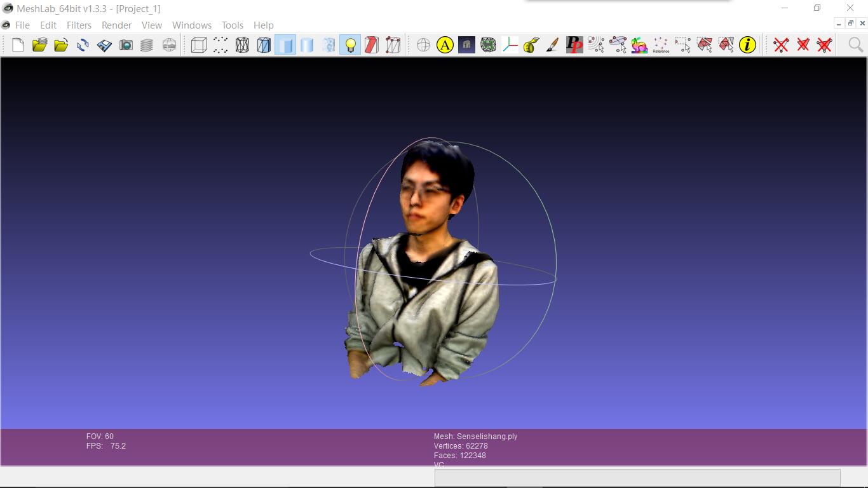
Task: Reload the current mesh
Action: click(83, 44)
